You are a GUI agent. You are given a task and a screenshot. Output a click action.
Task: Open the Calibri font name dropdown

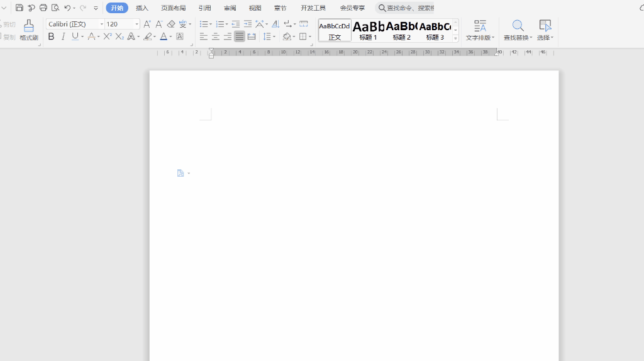click(x=102, y=24)
